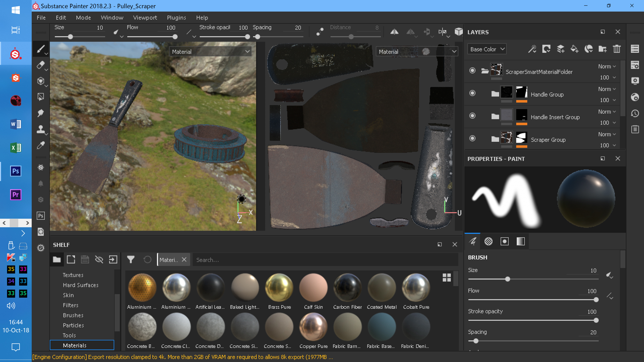Image resolution: width=644 pixels, height=362 pixels.
Task: Open the Windows Start menu
Action: pyautogui.click(x=15, y=10)
